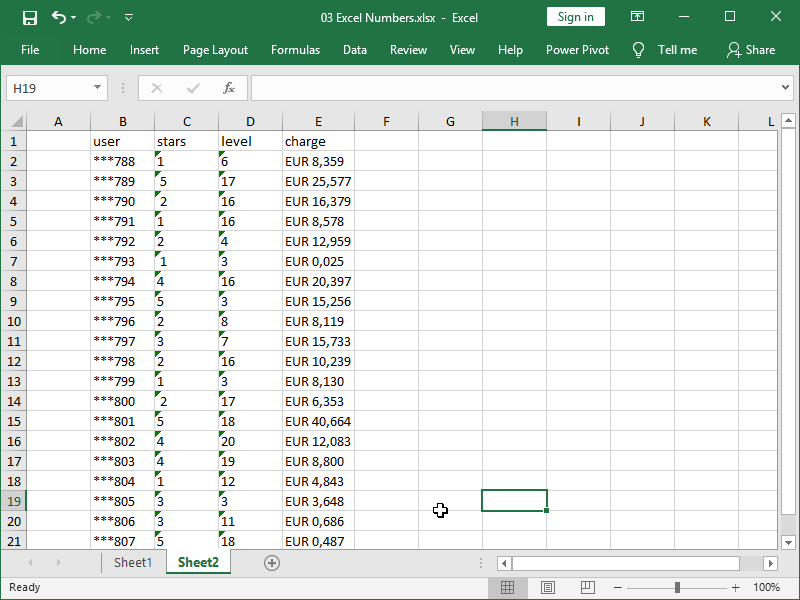The image size is (800, 600).
Task: Adjust the zoom slider
Action: click(677, 587)
